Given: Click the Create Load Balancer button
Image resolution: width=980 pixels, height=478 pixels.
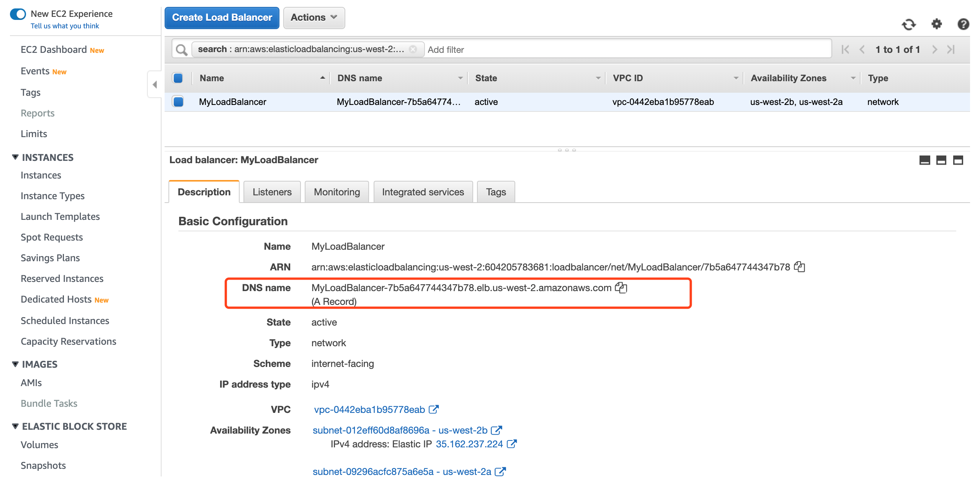Looking at the screenshot, I should click(222, 18).
